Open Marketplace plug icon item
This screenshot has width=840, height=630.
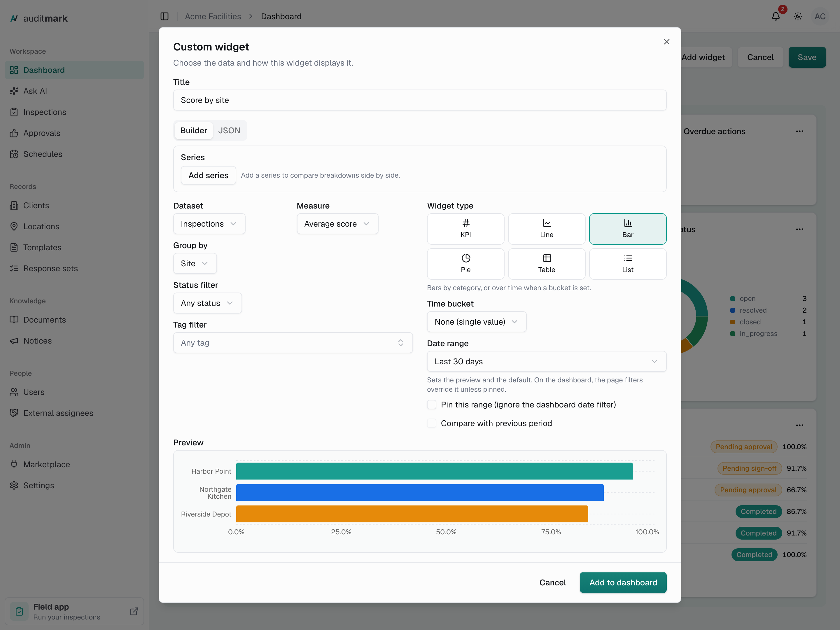(74, 464)
